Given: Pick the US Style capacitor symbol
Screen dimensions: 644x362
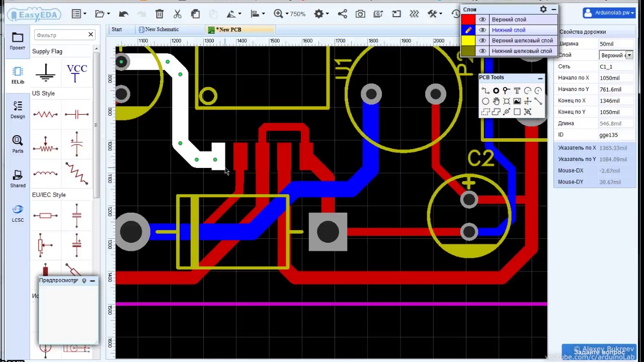Looking at the screenshot, I should click(x=76, y=115).
